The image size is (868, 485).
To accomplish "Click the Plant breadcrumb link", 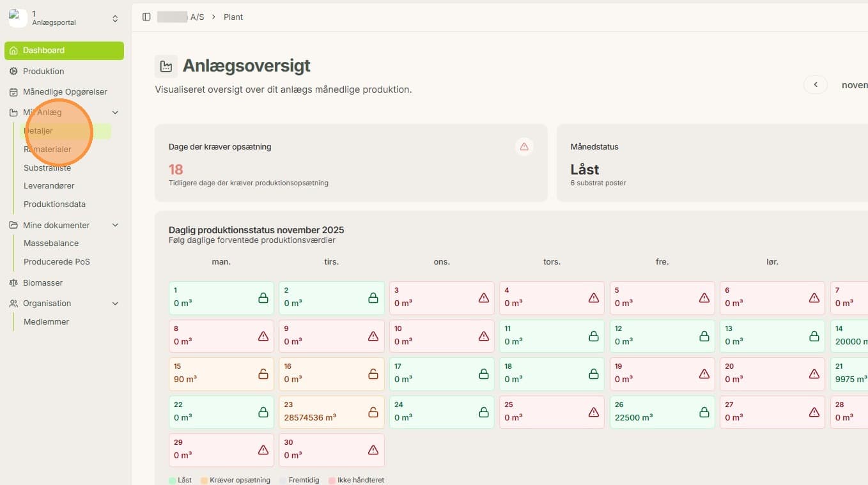I will (233, 17).
